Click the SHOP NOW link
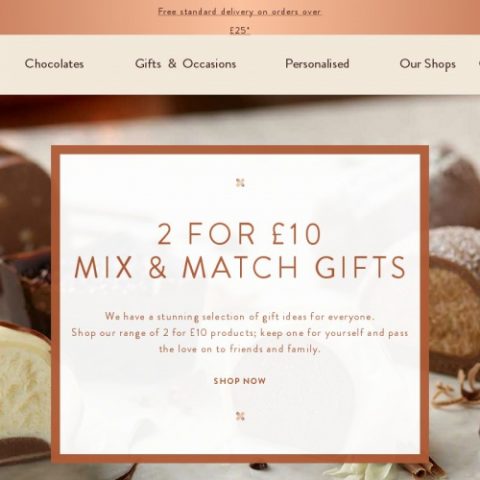Image resolution: width=480 pixels, height=480 pixels. (x=240, y=381)
